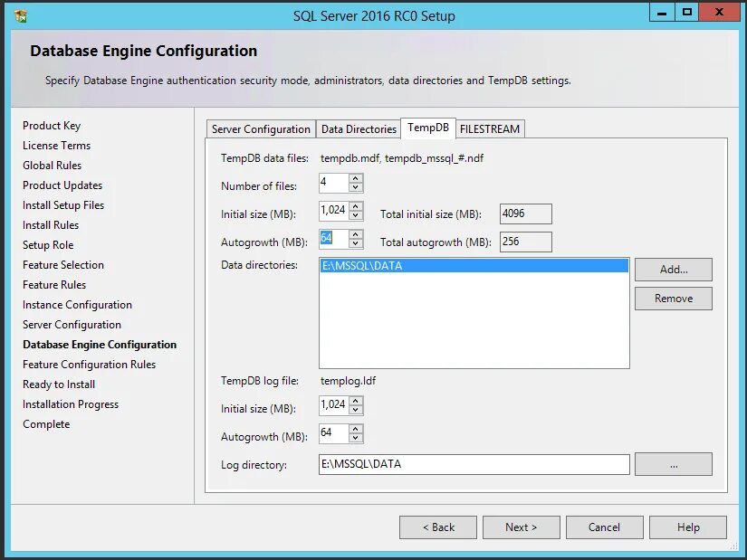Screen dimensions: 747x560
Task: Click Feature Configuration Rules step
Action: [89, 365]
